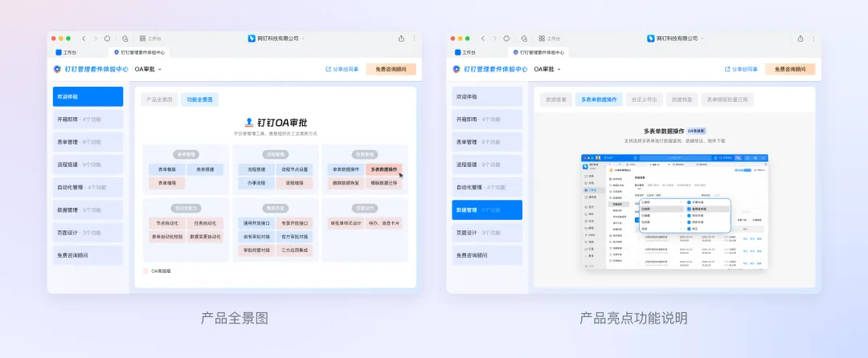Expand the 网钉科技有限公司 dropdown in the left window
Screen dimensions: 868x358
[x=303, y=39]
